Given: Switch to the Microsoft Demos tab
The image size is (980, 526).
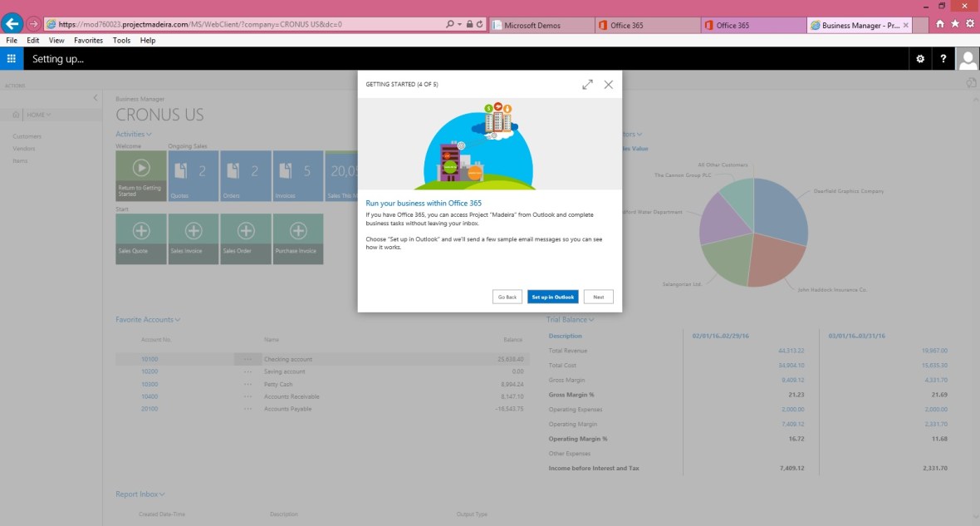Looking at the screenshot, I should pos(540,25).
